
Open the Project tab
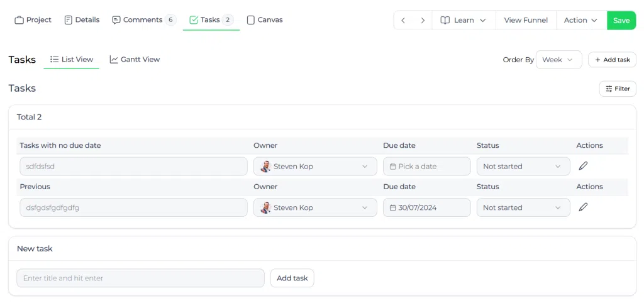tap(33, 19)
